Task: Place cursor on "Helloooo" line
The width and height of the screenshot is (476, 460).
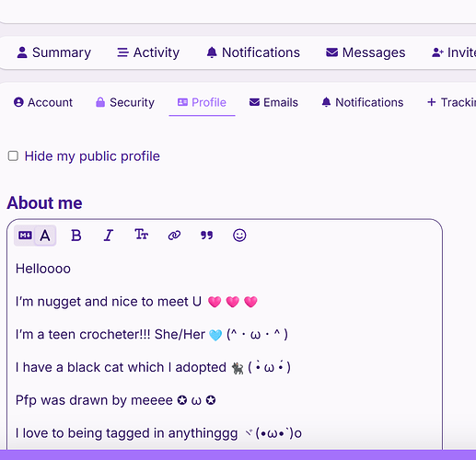Action: point(43,269)
